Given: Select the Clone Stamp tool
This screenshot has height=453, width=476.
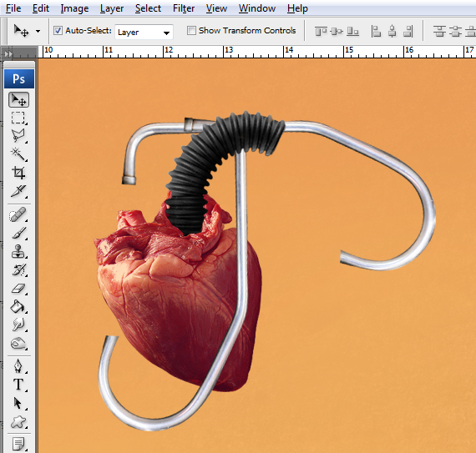Looking at the screenshot, I should pos(18,252).
